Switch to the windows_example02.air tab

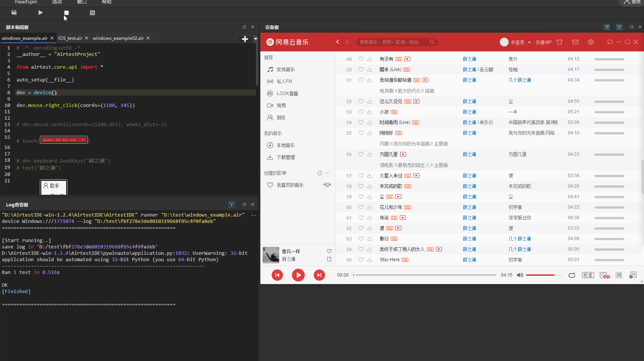[118, 38]
